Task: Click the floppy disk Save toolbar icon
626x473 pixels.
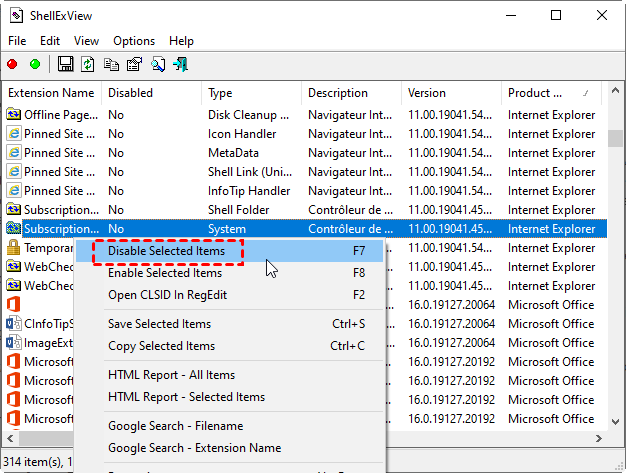Action: coord(66,65)
